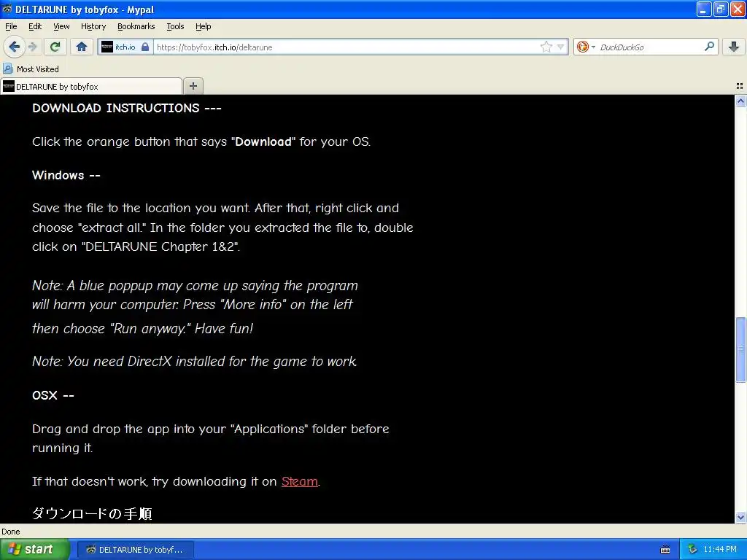Bookmark this page with the star icon
Screen dimensions: 747x560
(546, 47)
